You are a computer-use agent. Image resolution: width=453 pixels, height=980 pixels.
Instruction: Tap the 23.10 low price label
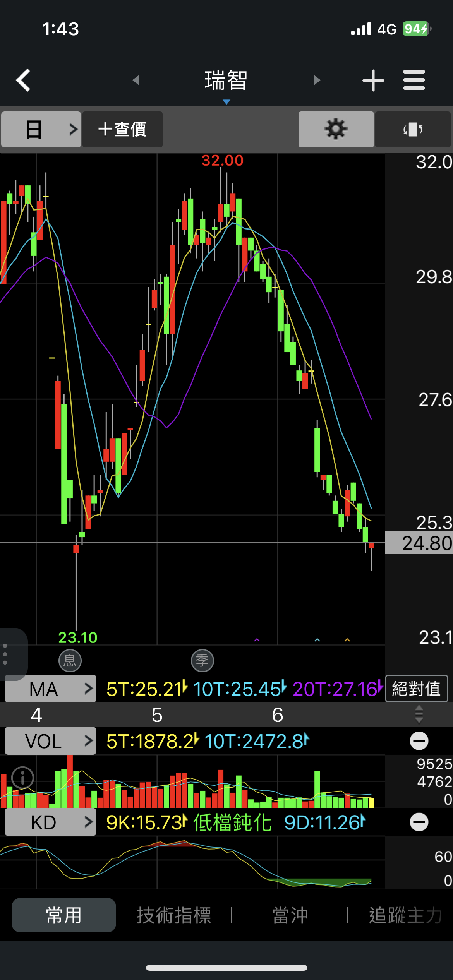[77, 637]
